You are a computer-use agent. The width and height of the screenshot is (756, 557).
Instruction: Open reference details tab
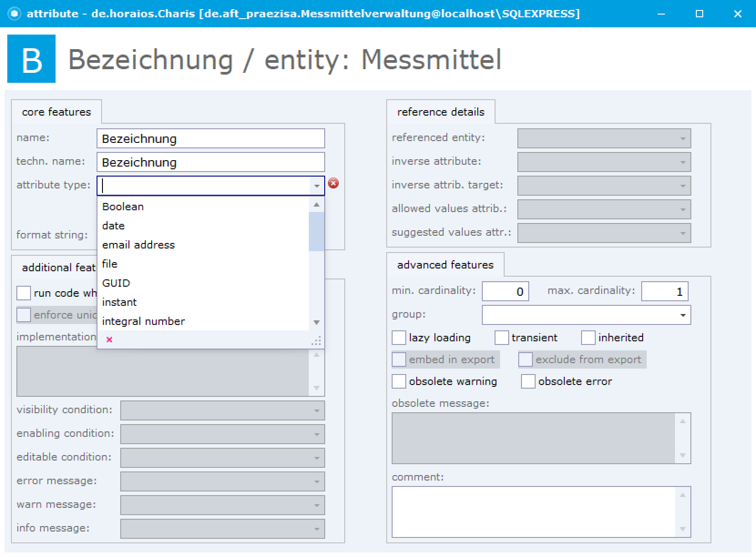point(441,112)
